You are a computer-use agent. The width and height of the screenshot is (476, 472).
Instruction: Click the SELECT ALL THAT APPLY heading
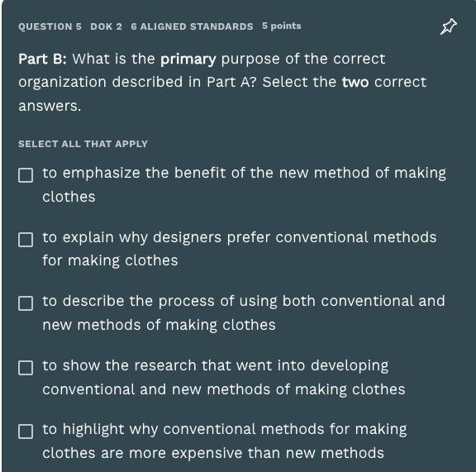coord(83,144)
